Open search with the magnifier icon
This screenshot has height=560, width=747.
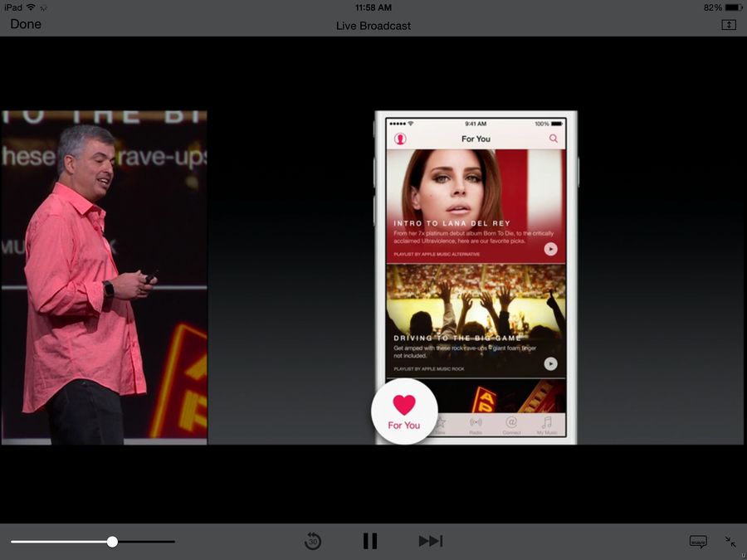tap(554, 139)
